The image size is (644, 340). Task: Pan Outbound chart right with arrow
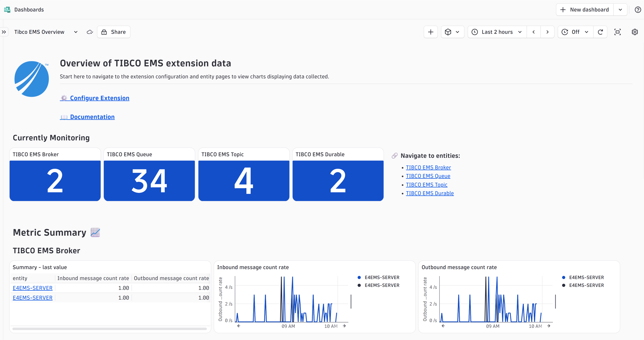click(549, 326)
